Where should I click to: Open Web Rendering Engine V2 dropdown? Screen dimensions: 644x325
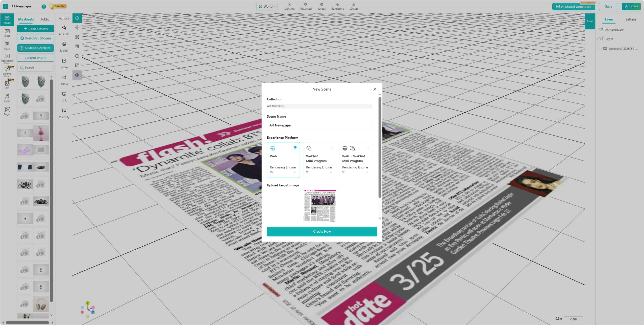[x=283, y=172]
